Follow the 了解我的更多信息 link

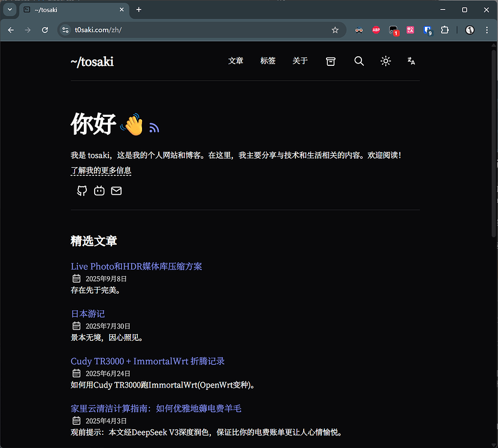101,171
